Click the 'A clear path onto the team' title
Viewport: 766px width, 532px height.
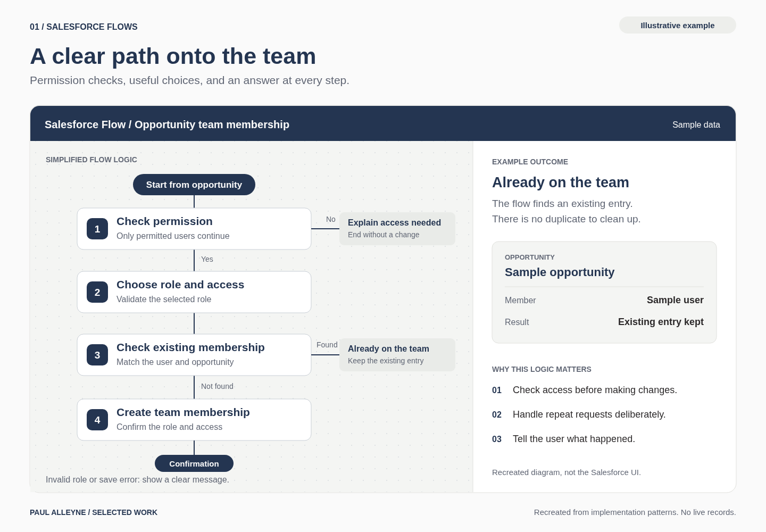173,56
